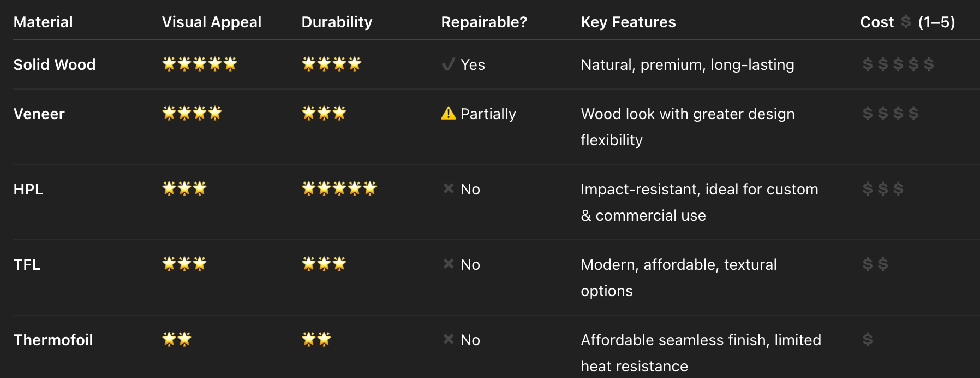This screenshot has height=378, width=980.
Task: Click Veneer's four-star Visual Appeal rating
Action: (x=192, y=113)
